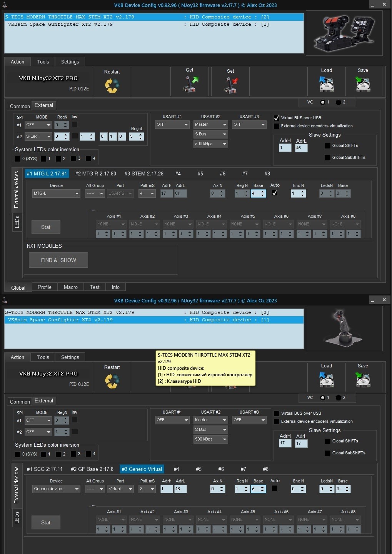The width and height of the screenshot is (392, 554).
Task: Open Poll mS dropdown for MTG-L
Action: pyautogui.click(x=147, y=193)
